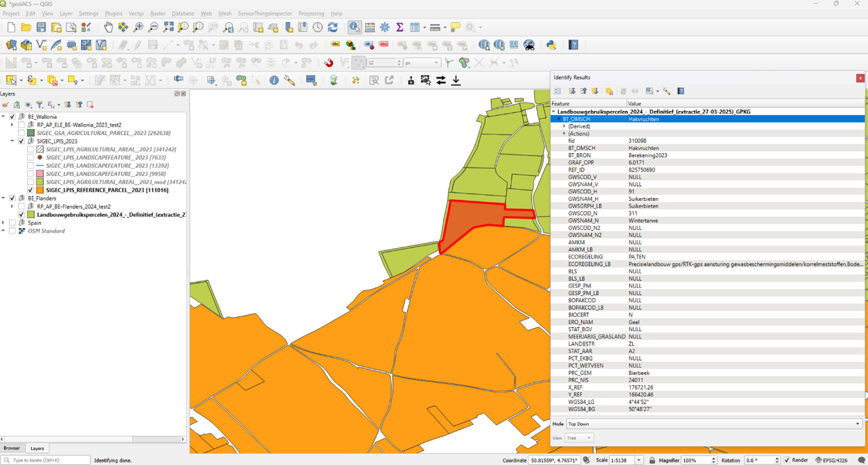Uncheck the BE_Wallonia group visibility checkbox
The image size is (868, 465).
click(x=12, y=117)
